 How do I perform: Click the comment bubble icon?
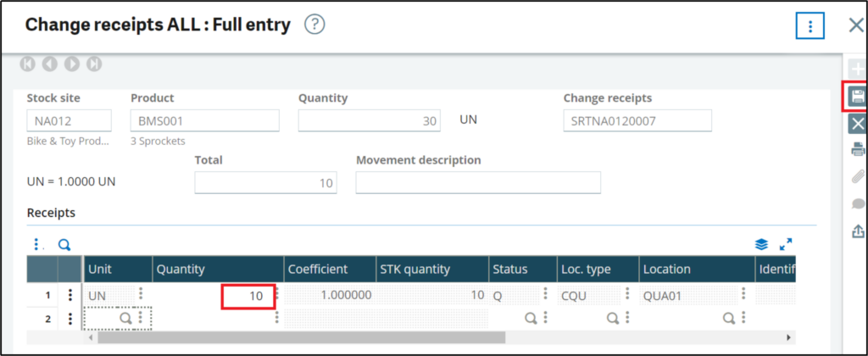click(x=857, y=203)
